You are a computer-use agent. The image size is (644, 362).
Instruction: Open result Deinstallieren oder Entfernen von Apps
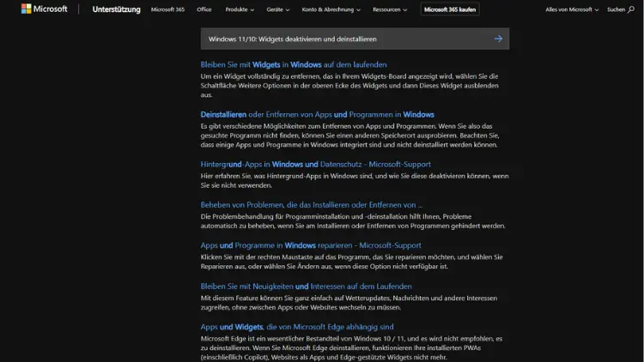point(317,114)
